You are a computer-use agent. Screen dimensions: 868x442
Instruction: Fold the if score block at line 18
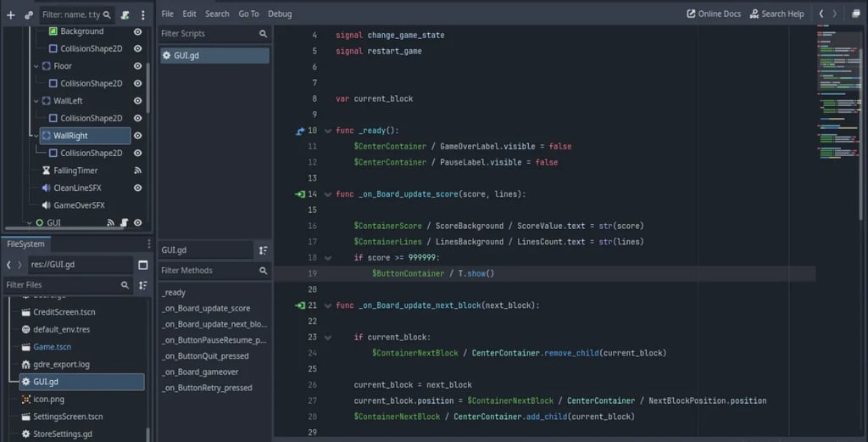coord(328,258)
